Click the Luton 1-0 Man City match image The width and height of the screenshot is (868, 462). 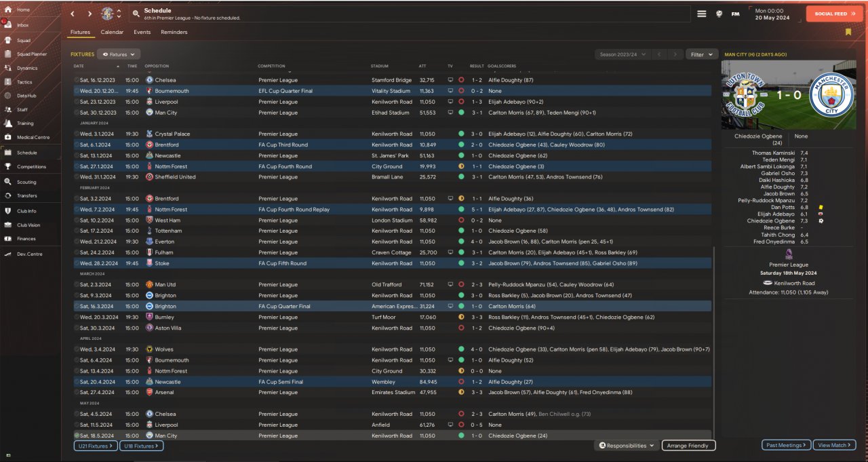(789, 95)
